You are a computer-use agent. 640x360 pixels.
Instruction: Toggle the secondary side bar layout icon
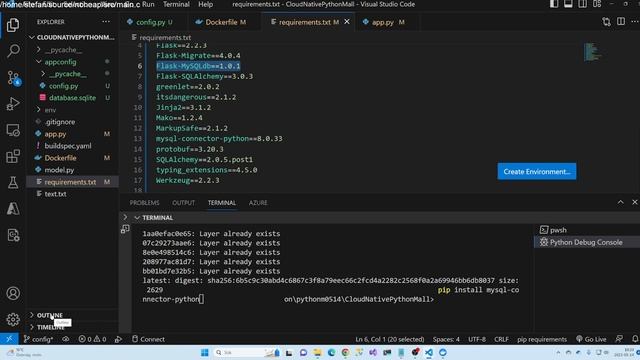coord(582,4)
